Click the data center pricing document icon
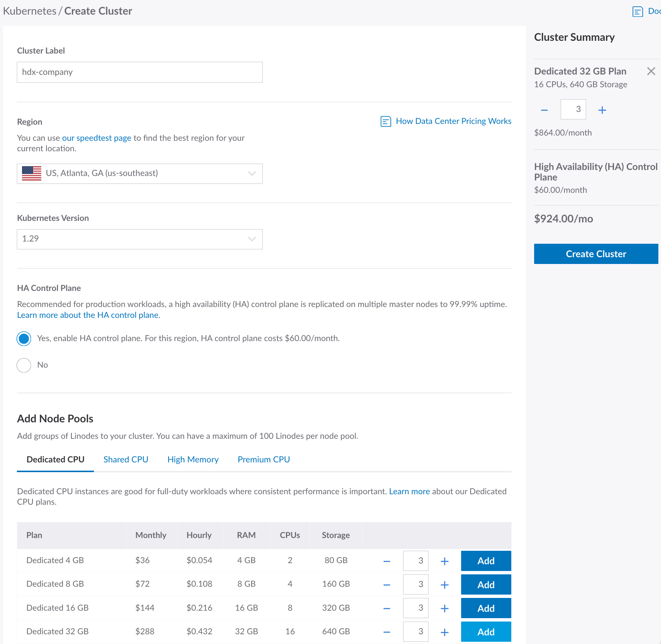The image size is (661, 644). tap(386, 121)
